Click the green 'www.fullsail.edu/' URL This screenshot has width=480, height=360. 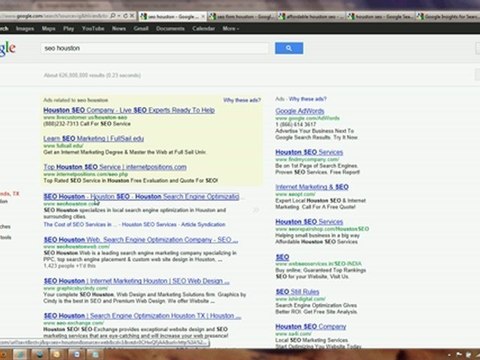pyautogui.click(x=63, y=146)
